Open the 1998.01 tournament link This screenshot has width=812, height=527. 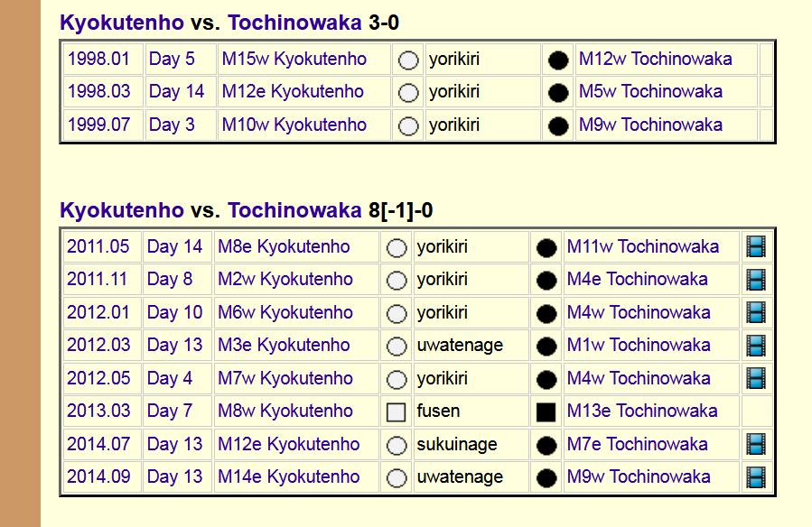click(98, 59)
